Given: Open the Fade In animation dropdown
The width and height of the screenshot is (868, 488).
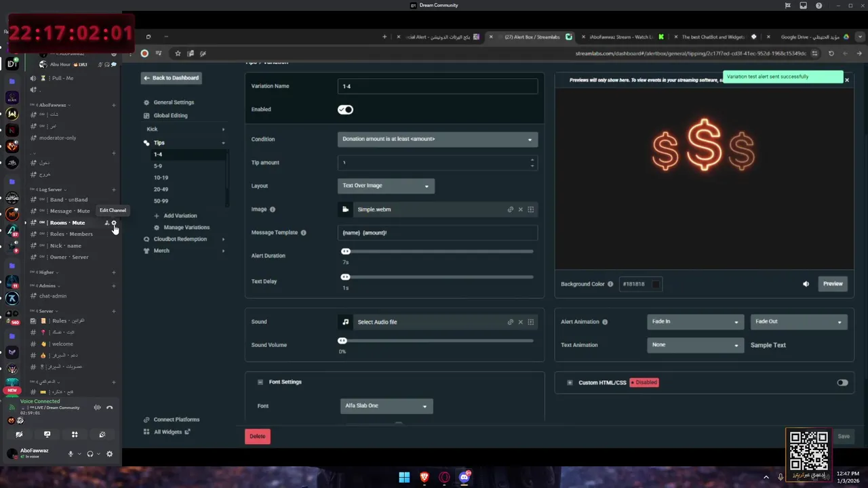Looking at the screenshot, I should pos(695,322).
